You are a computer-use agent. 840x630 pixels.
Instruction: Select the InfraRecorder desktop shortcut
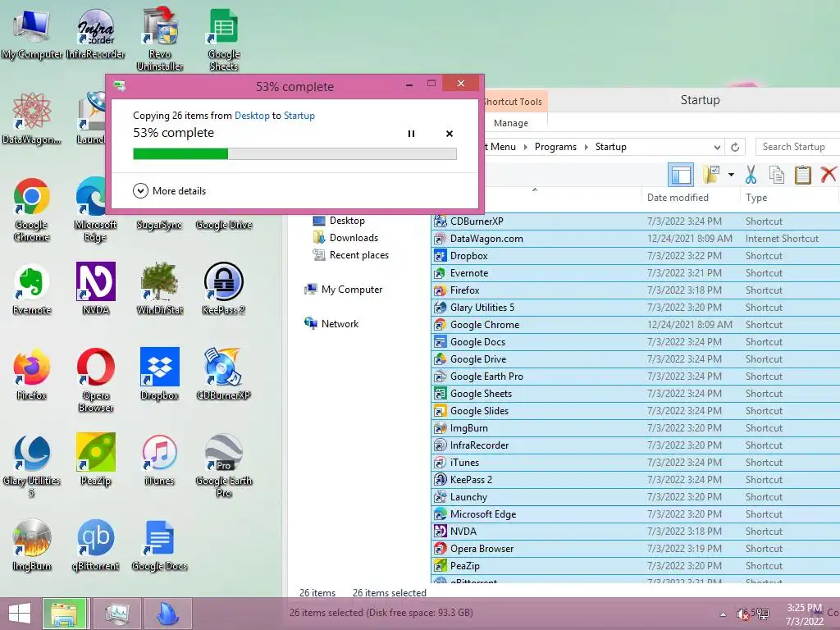click(95, 34)
